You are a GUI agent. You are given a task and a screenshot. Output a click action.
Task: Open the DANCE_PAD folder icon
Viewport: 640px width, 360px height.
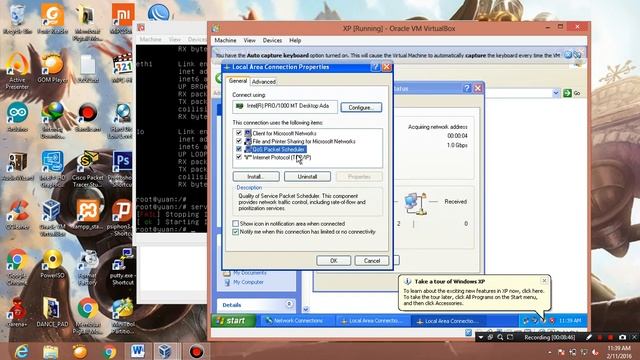coord(52,313)
